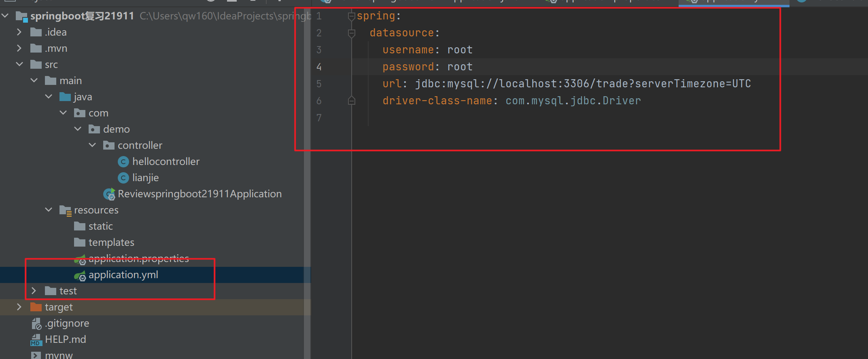The image size is (868, 359).
Task: Open the HELP.md file
Action: 65,339
